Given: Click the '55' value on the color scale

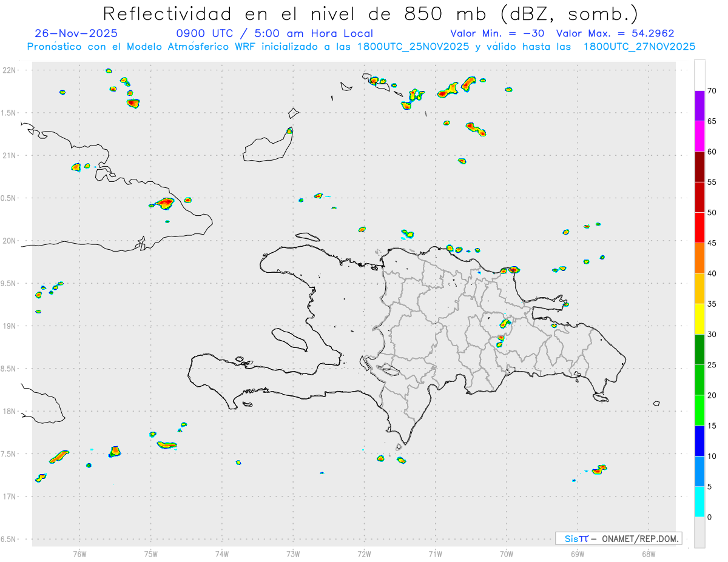Looking at the screenshot, I should tap(712, 182).
